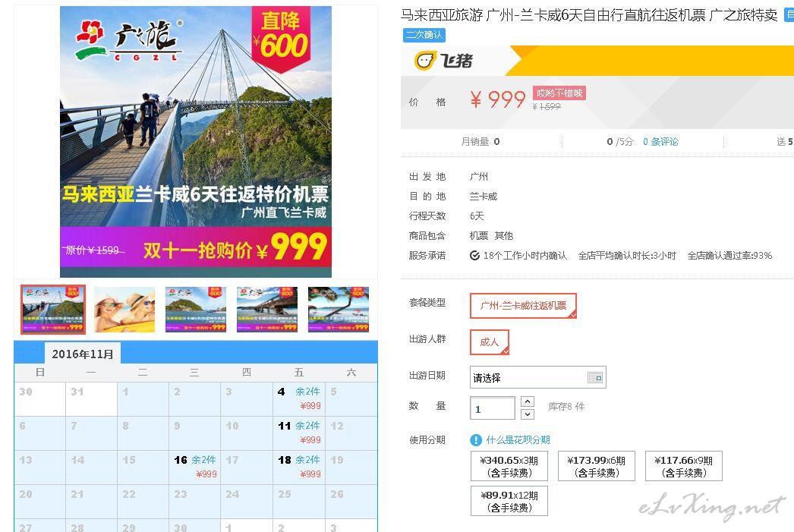
Task: Choose the ¥117.66x9期 installment option
Action: pos(684,466)
